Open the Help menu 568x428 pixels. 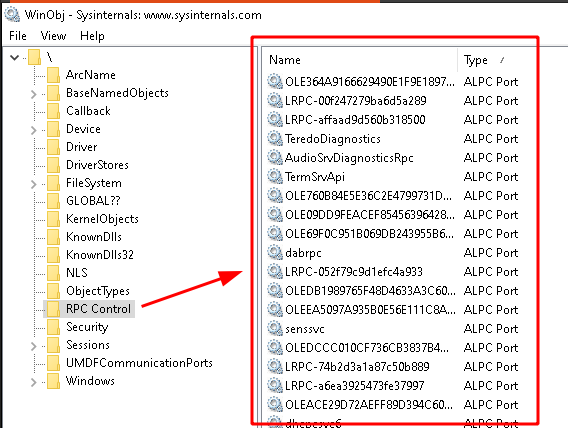click(92, 36)
